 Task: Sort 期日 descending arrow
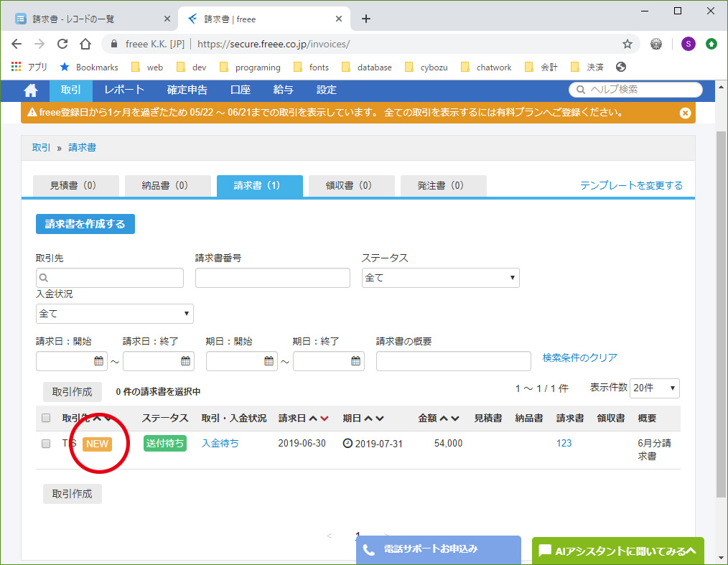[x=379, y=419]
